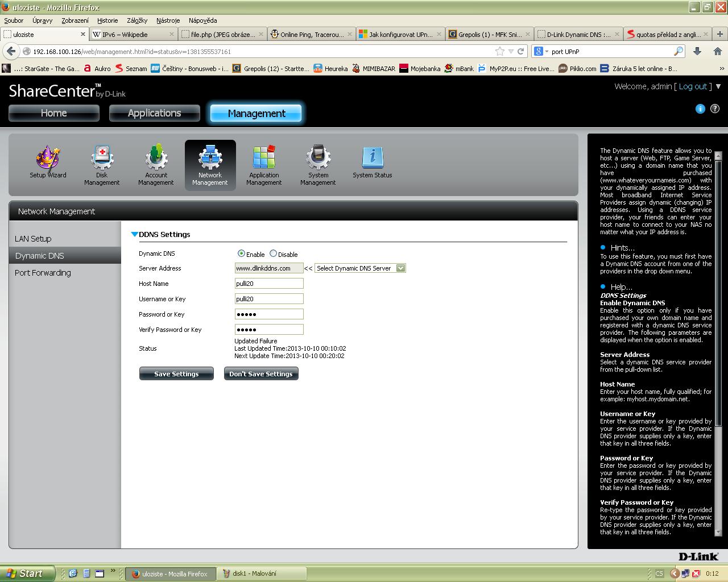
Task: Open Select Dynamic DNS Server dropdown
Action: coord(360,268)
